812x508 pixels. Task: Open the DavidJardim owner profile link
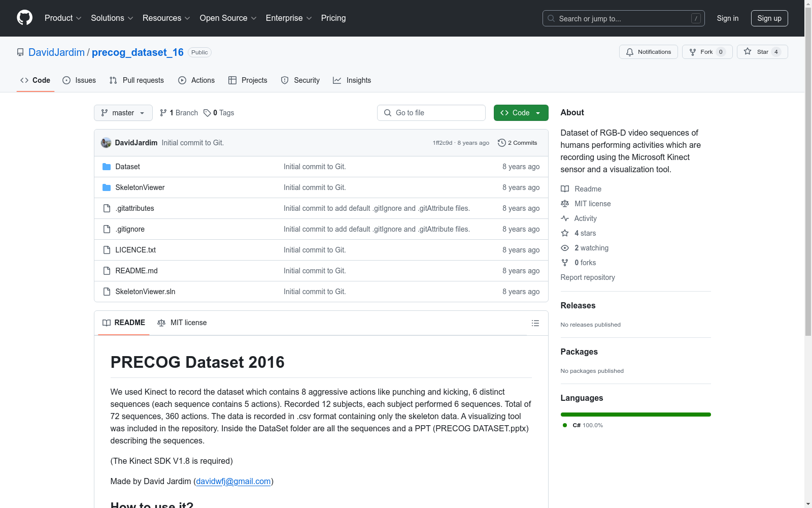coord(56,52)
